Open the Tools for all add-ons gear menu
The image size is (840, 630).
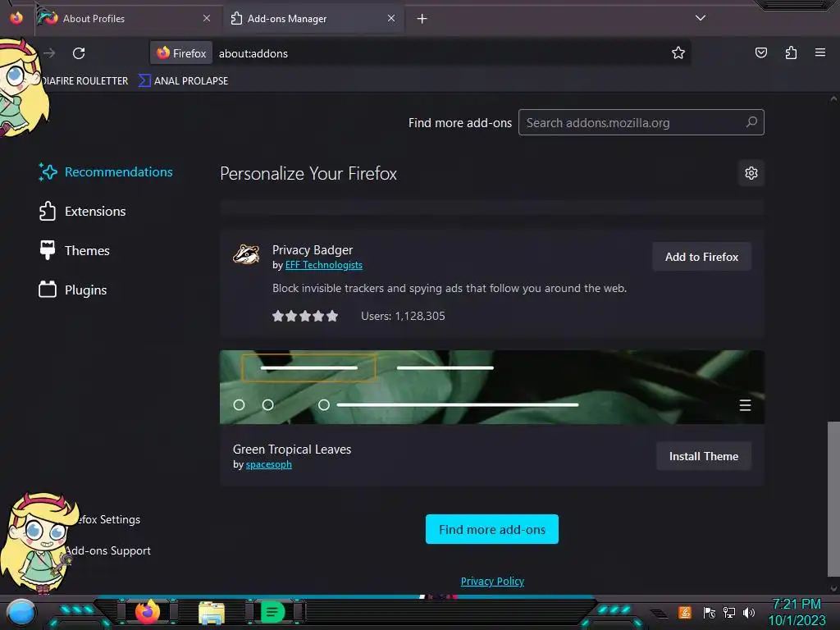pos(751,173)
